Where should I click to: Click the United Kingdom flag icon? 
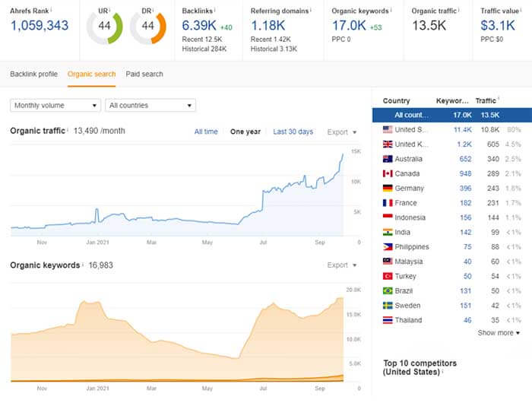[x=388, y=144]
